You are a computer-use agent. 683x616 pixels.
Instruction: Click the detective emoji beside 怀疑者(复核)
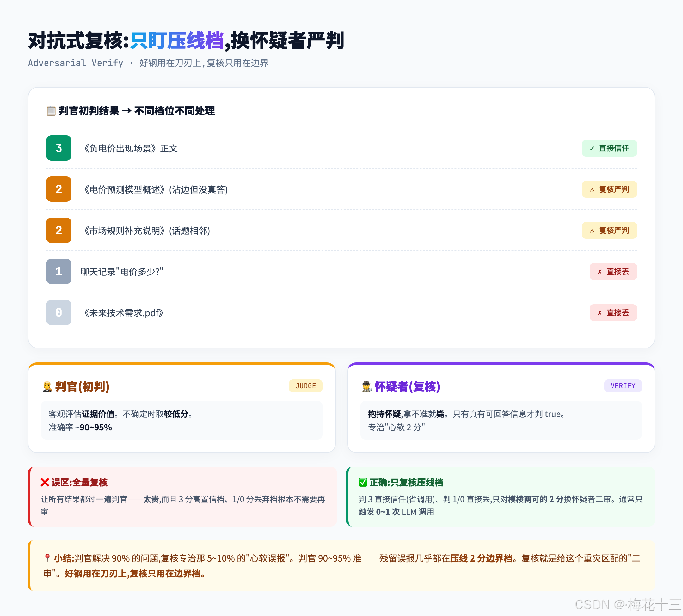[366, 386]
